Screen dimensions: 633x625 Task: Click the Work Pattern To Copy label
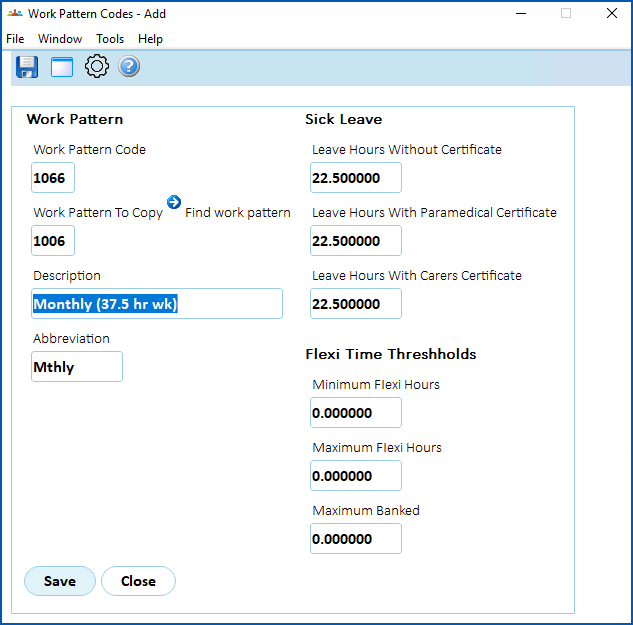pos(98,213)
